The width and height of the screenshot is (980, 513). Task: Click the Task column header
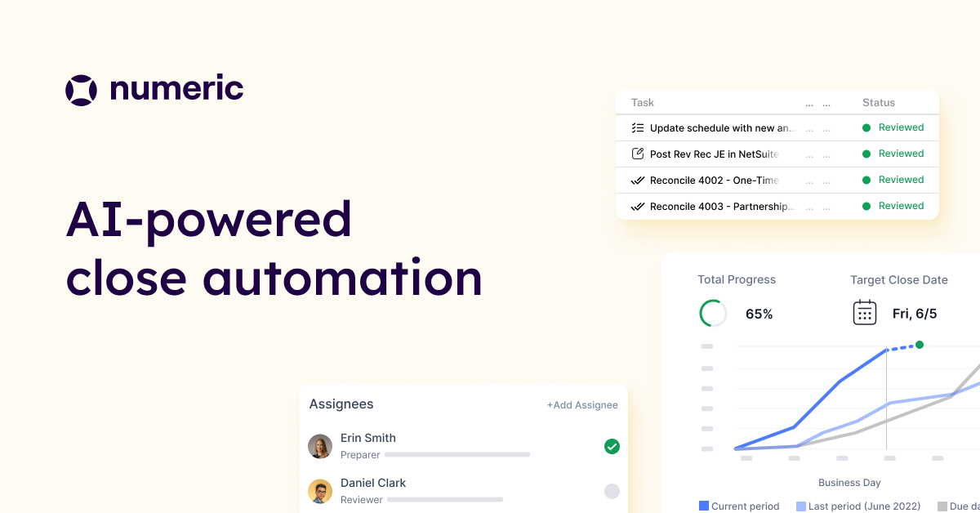click(643, 103)
